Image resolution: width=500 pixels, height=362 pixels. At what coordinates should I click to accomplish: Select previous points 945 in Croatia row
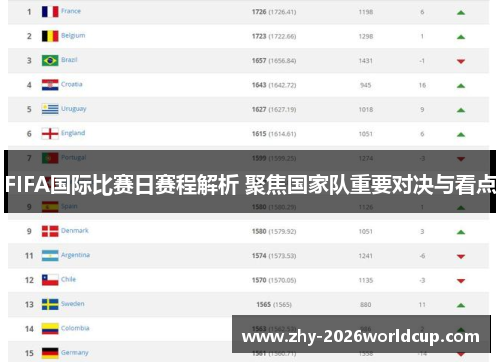coord(366,85)
